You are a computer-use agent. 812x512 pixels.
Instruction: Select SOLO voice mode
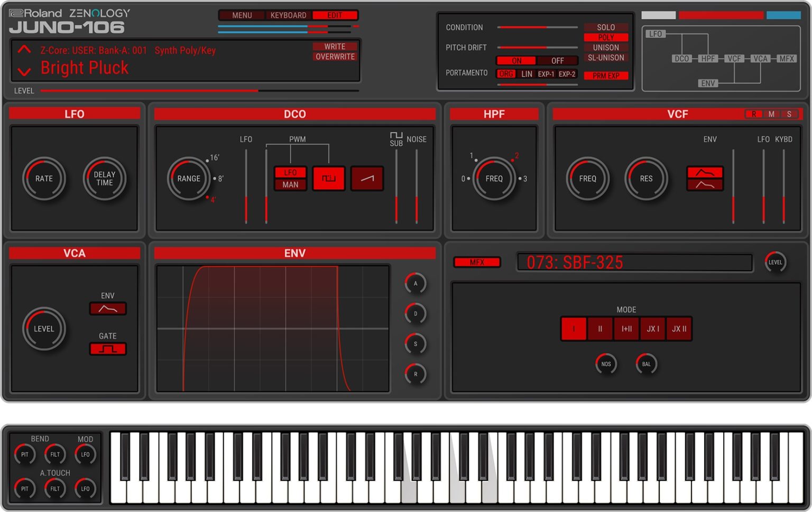click(606, 27)
